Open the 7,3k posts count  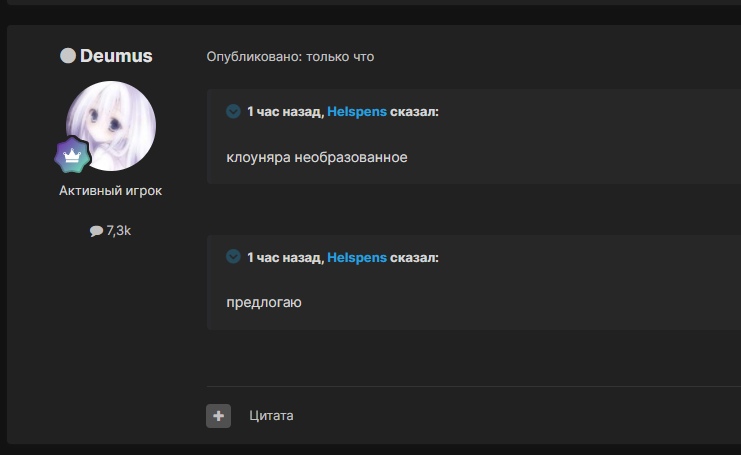click(118, 231)
